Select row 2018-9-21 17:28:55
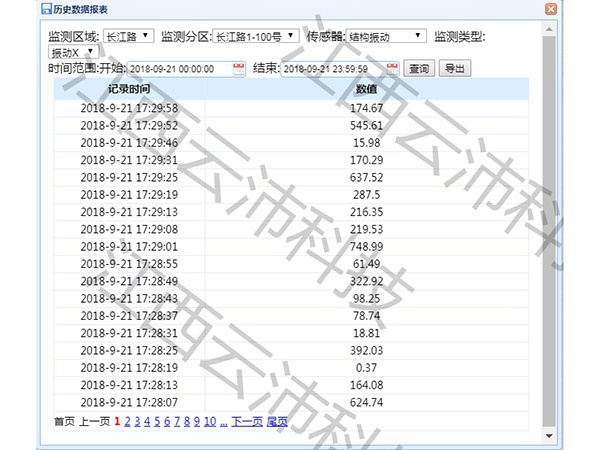The image size is (600, 450). 291,264
